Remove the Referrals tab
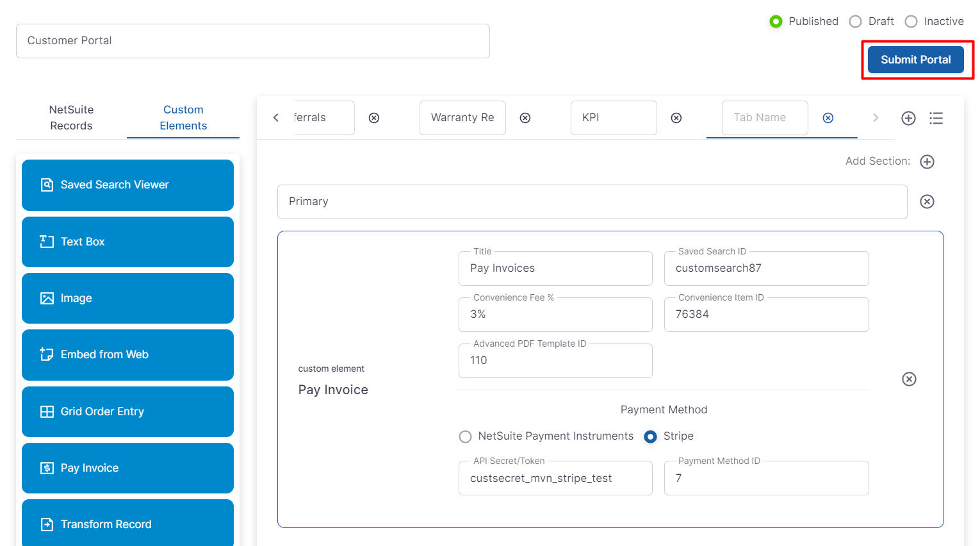This screenshot has height=546, width=980. click(x=374, y=118)
